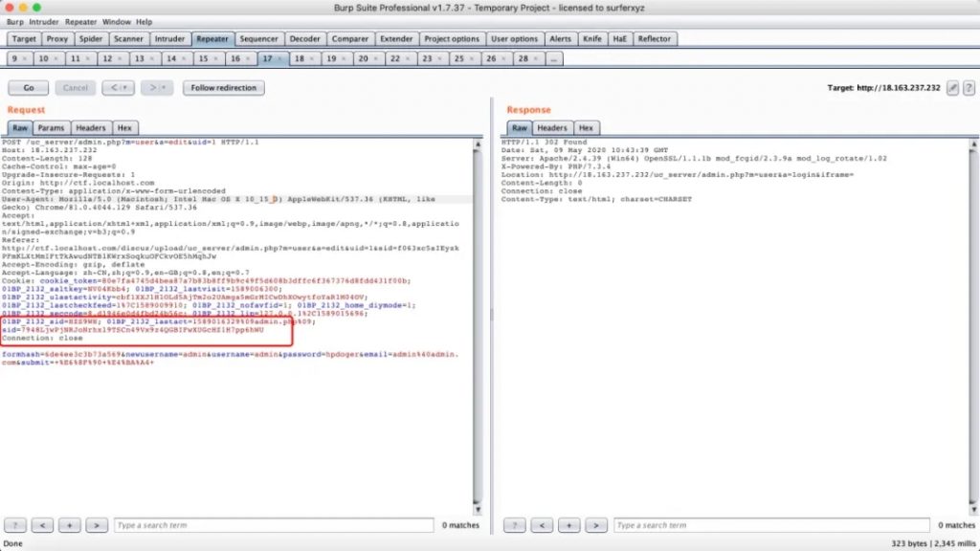Close Repeater tab 17

tap(279, 58)
